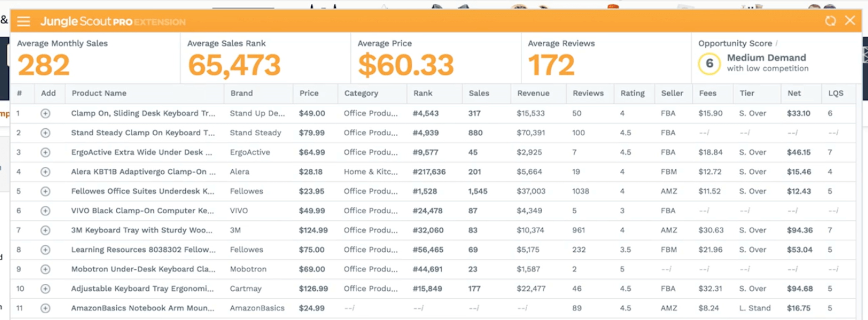Open Mobotron Under-Desk Keyboard Clamp link
The image size is (868, 320).
click(143, 269)
